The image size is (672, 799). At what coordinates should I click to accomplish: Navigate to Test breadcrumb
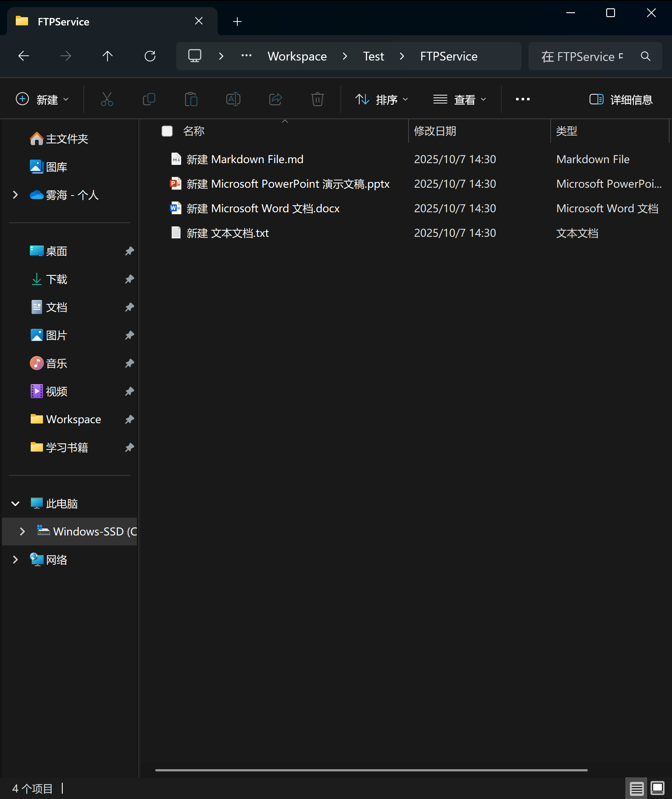click(374, 56)
